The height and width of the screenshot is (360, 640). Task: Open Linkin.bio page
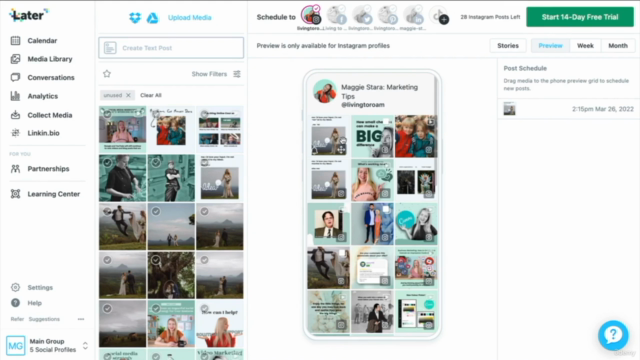coord(43,133)
